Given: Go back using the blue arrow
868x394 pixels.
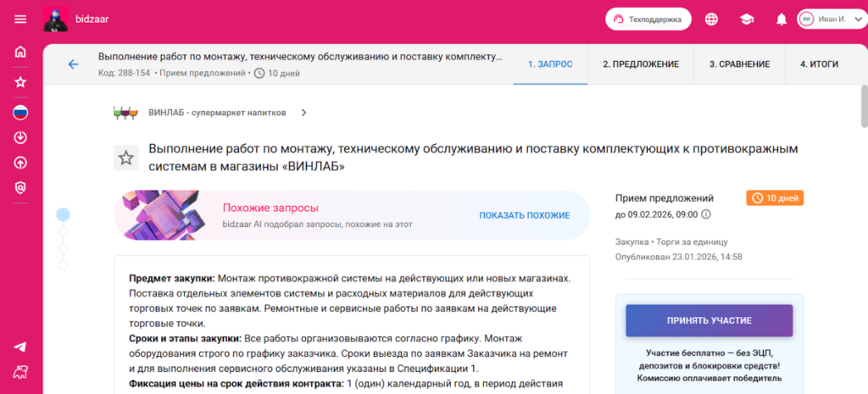Looking at the screenshot, I should [x=73, y=64].
